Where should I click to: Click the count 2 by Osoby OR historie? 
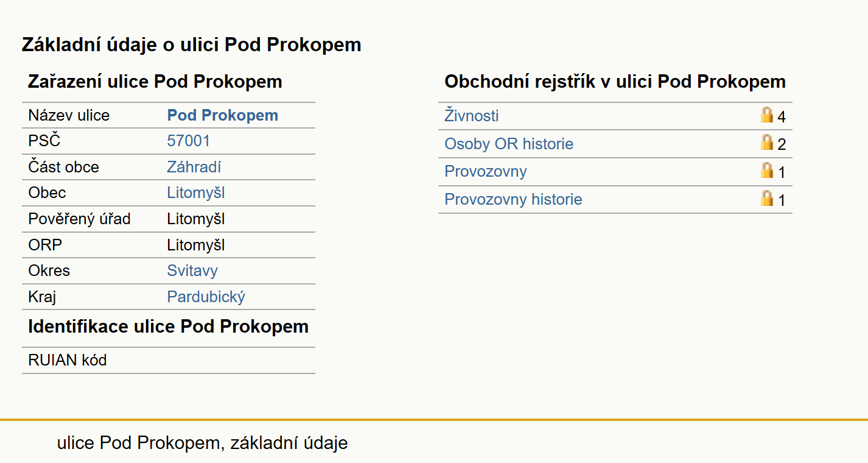(x=782, y=144)
